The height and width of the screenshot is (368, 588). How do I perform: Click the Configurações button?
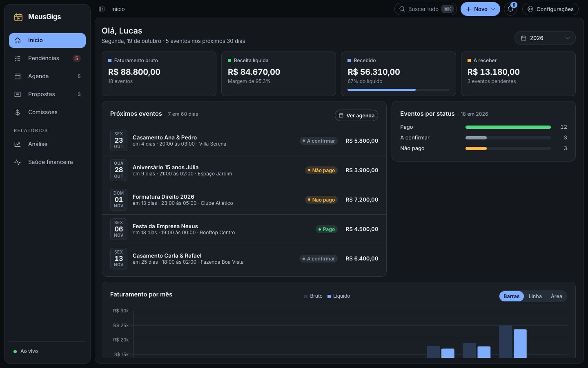(550, 9)
